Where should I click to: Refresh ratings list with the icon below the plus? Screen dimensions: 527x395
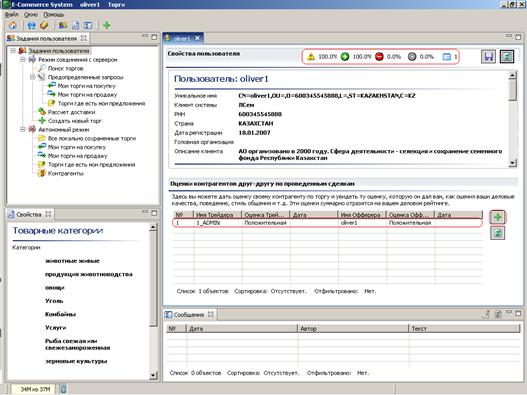(x=497, y=233)
